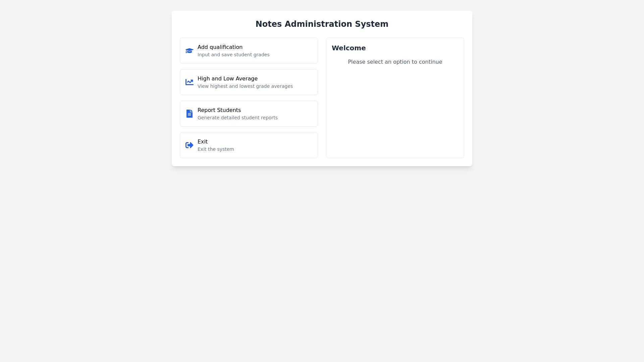Click "View highest and lowest grade averages" text
Viewport: 644px width, 362px height.
[x=245, y=86]
